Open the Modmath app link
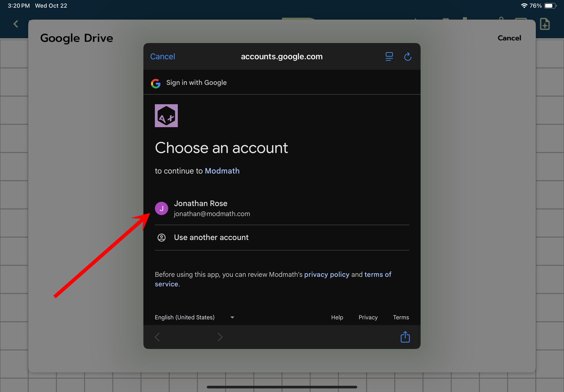The image size is (564, 392). tap(222, 171)
